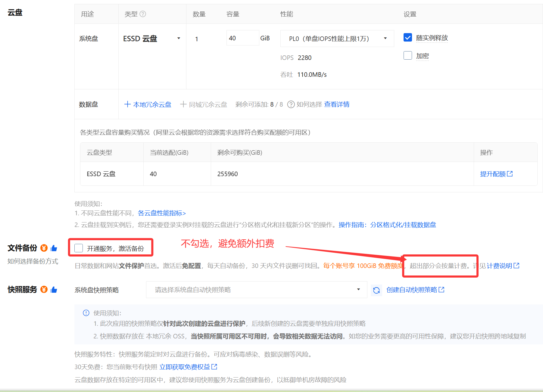This screenshot has height=392, width=543.
Task: Click the external link icon after 提升配额
Action: [510, 174]
